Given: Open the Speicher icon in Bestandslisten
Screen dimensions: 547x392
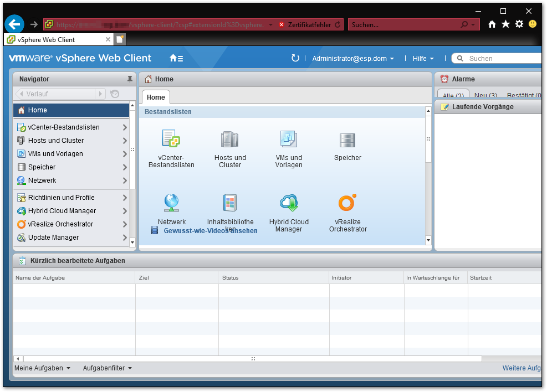Looking at the screenshot, I should [x=347, y=141].
